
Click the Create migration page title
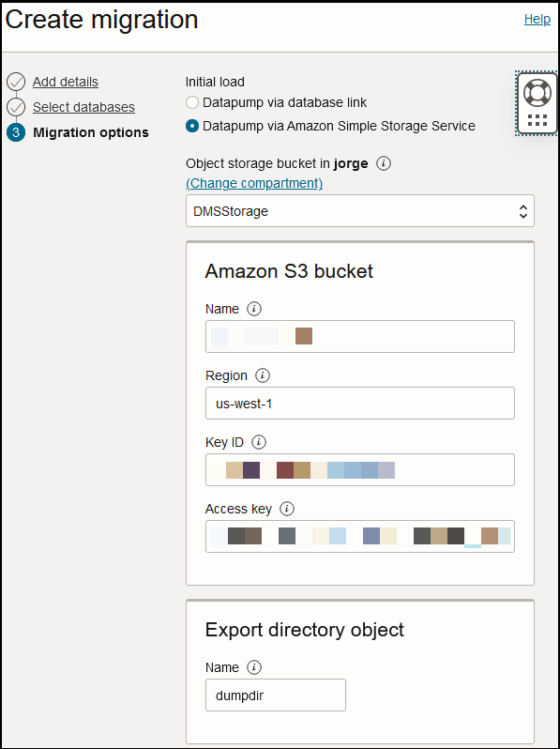click(x=101, y=20)
